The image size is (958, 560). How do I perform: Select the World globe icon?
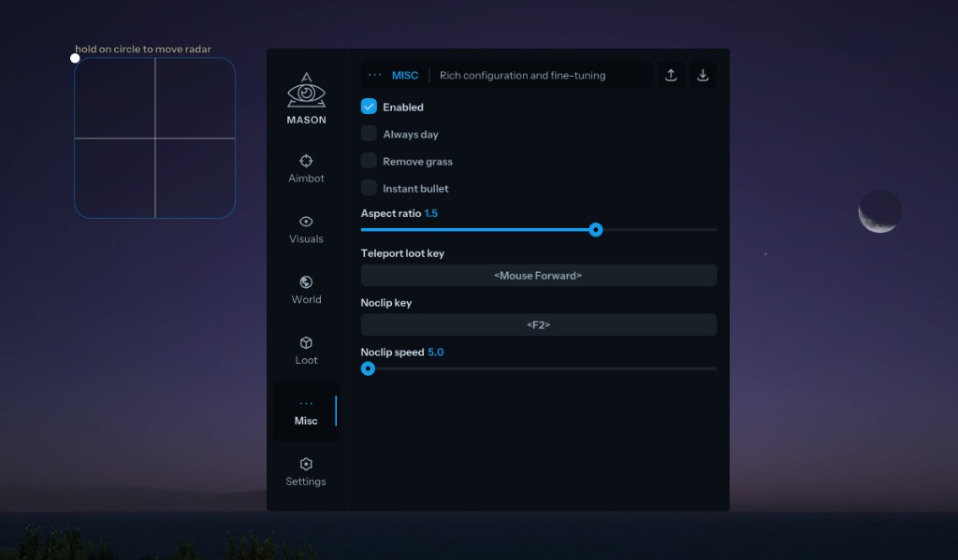306,282
